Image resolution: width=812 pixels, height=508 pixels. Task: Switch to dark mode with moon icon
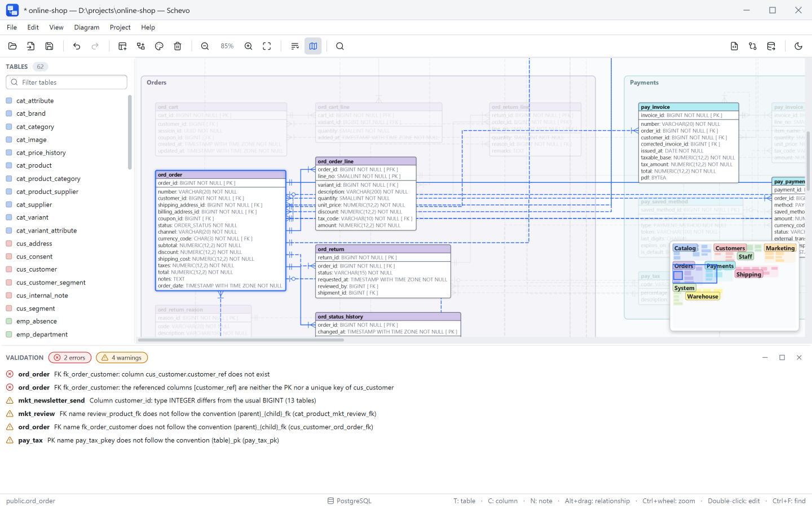(798, 46)
